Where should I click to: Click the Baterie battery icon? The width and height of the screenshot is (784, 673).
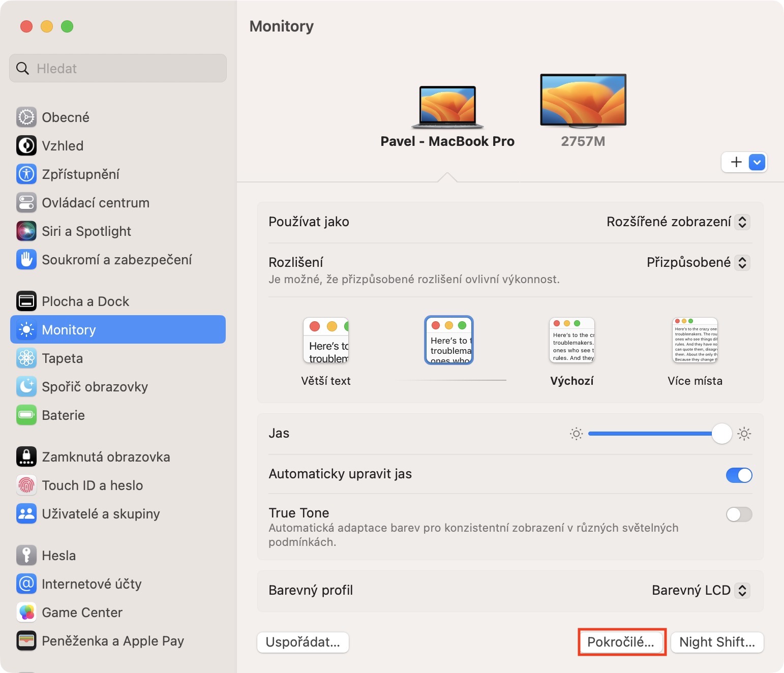[26, 415]
